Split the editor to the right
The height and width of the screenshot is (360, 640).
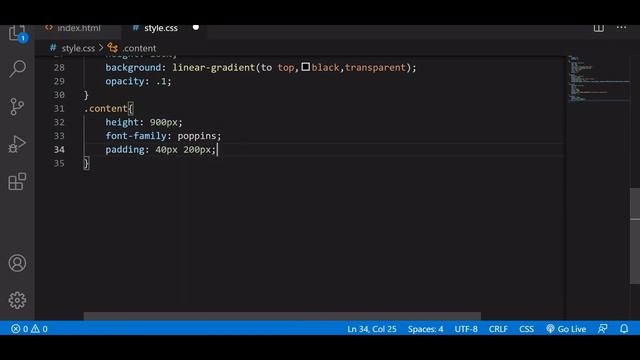coord(598,28)
